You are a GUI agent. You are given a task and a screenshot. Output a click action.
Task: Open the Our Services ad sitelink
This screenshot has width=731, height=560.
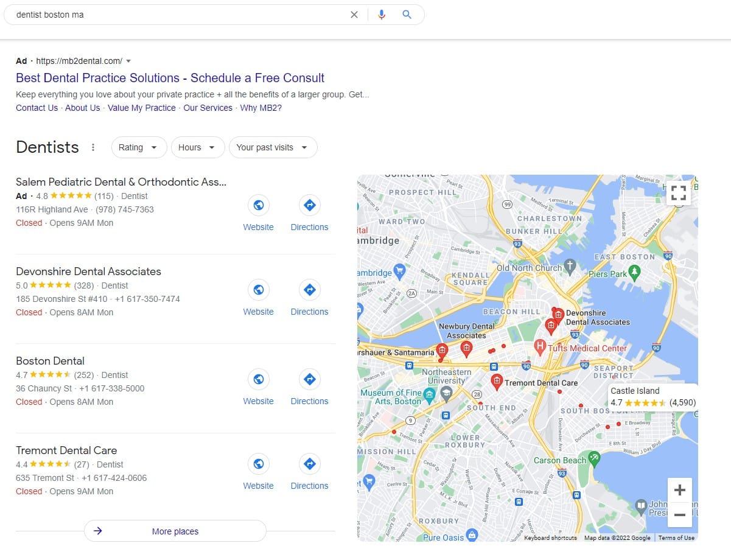[x=208, y=108]
